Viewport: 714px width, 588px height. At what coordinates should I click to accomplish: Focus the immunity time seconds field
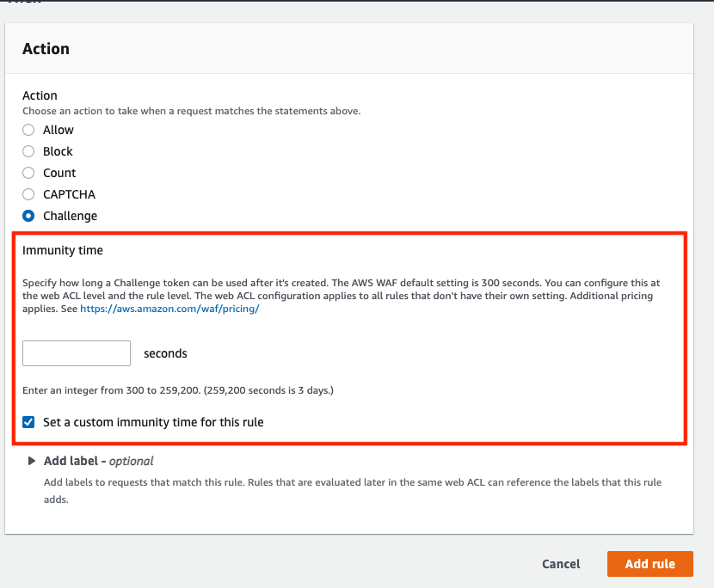77,353
